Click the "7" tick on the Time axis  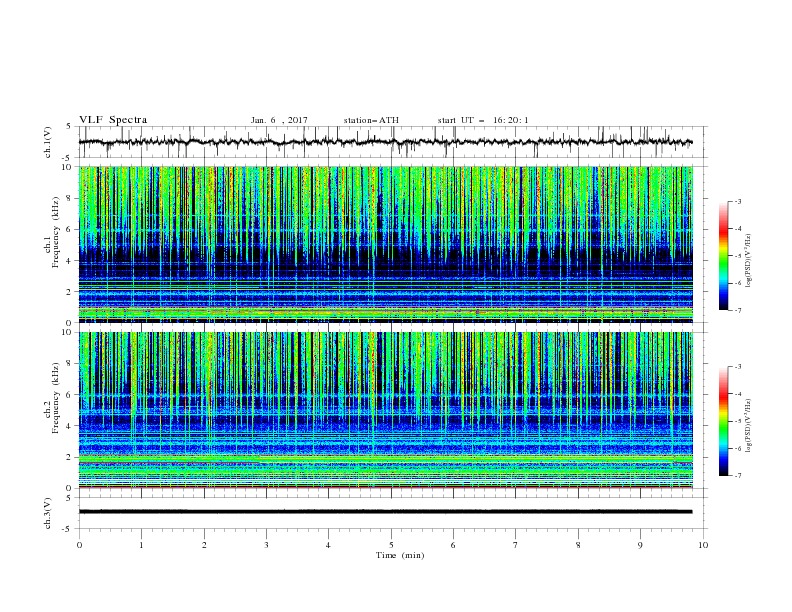click(516, 545)
